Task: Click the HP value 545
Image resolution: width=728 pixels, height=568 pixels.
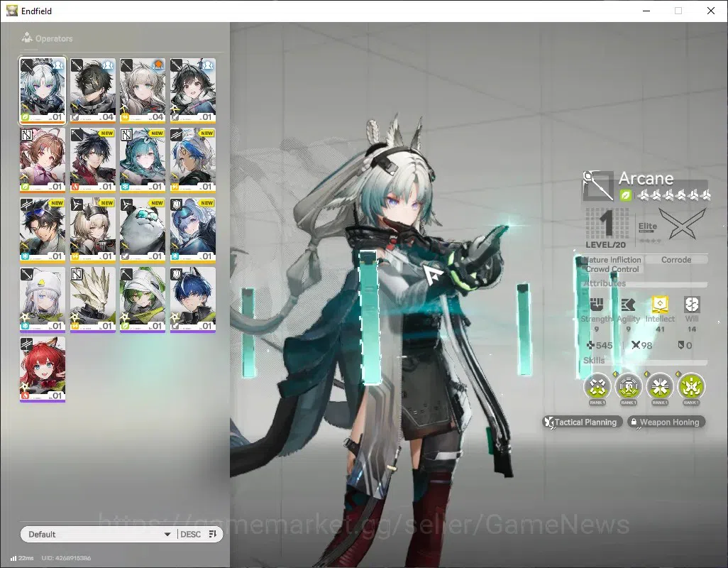Action: click(x=600, y=346)
